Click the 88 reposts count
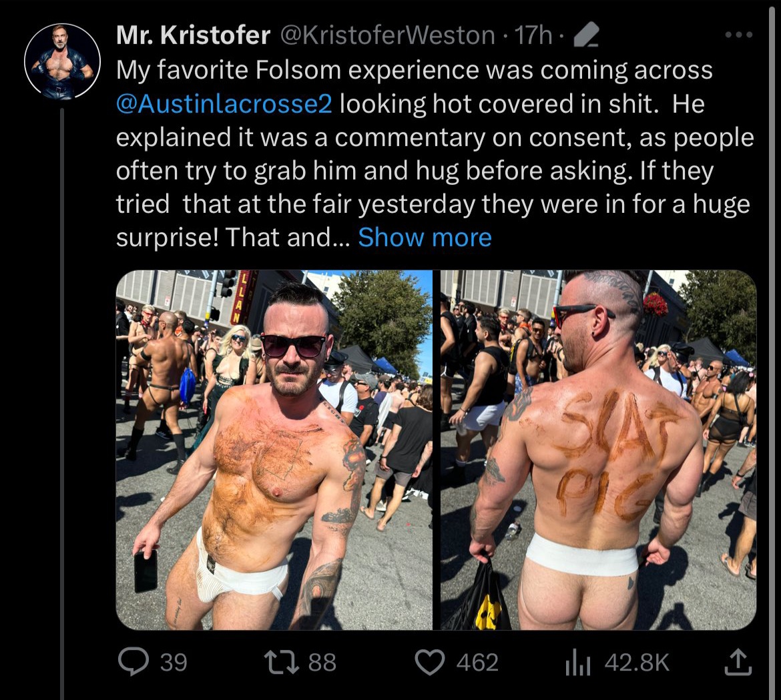This screenshot has height=700, width=781. click(x=322, y=663)
